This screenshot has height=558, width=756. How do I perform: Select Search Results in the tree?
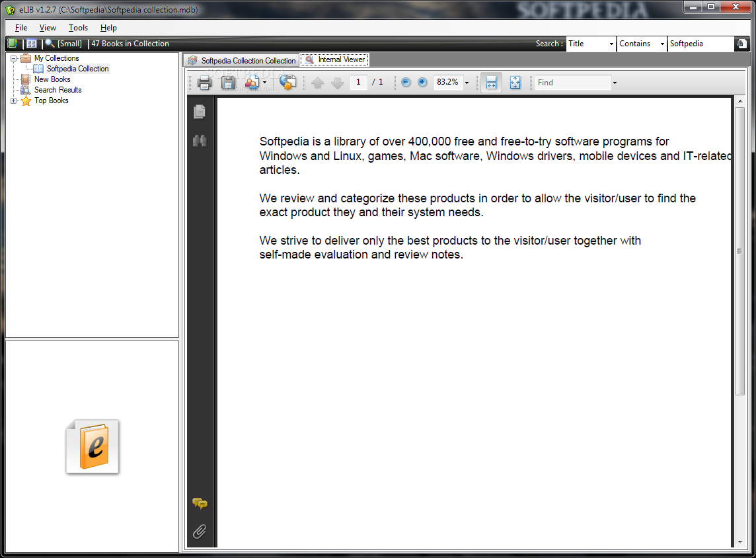pyautogui.click(x=58, y=90)
